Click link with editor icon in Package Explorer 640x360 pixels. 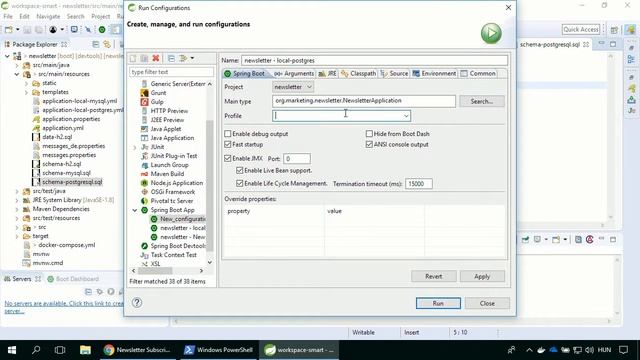click(107, 44)
